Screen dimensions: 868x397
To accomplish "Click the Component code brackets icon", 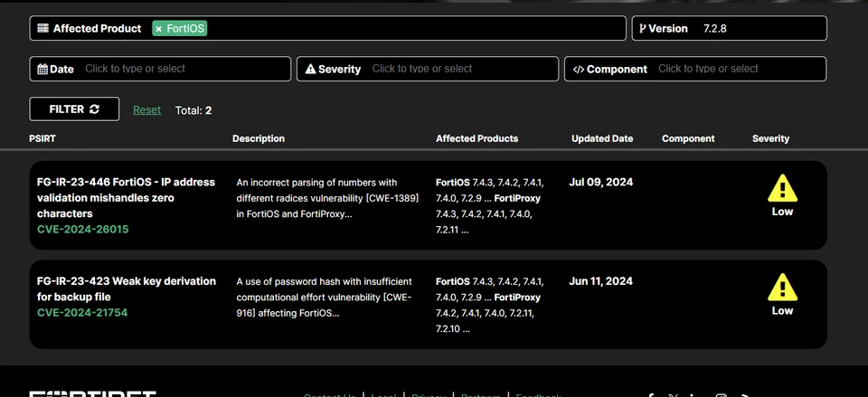I will [x=579, y=70].
